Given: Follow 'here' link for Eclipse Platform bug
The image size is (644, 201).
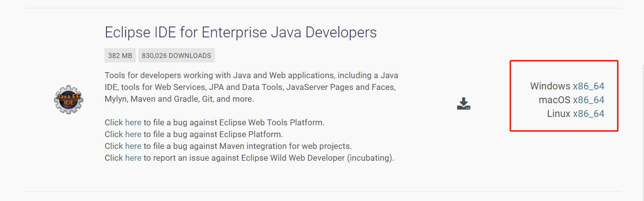Looking at the screenshot, I should [133, 134].
